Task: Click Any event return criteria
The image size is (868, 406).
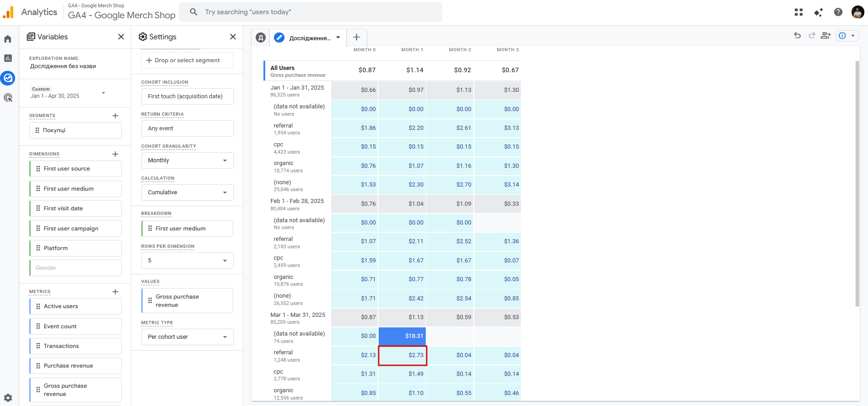Action: click(188, 128)
